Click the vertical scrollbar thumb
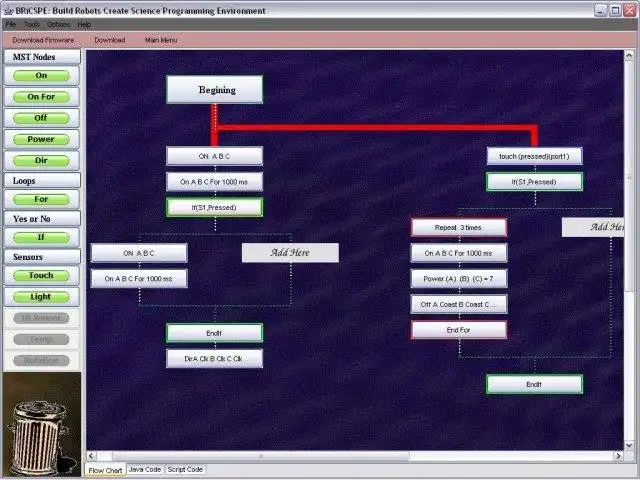The width and height of the screenshot is (640, 480). (629, 176)
